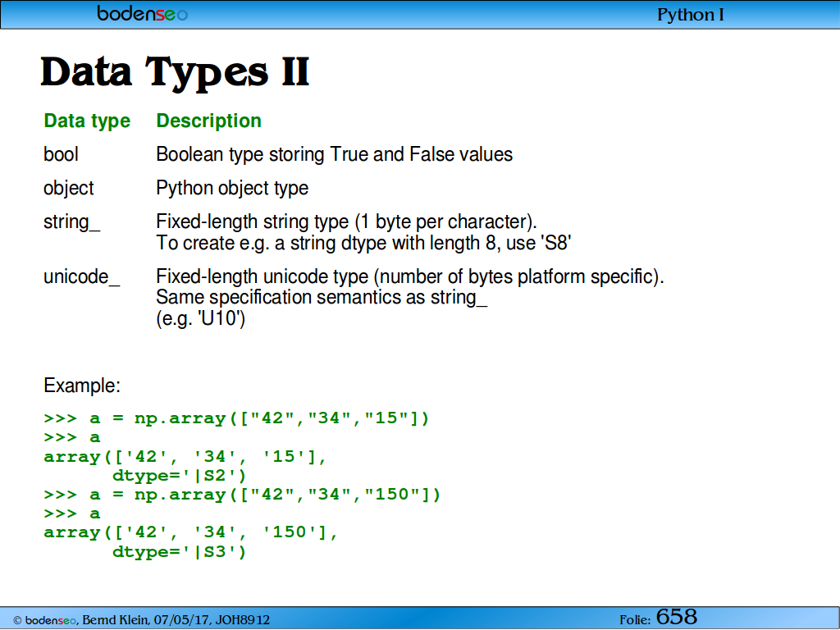Click the 'Folie:' label in footer

tap(635, 620)
